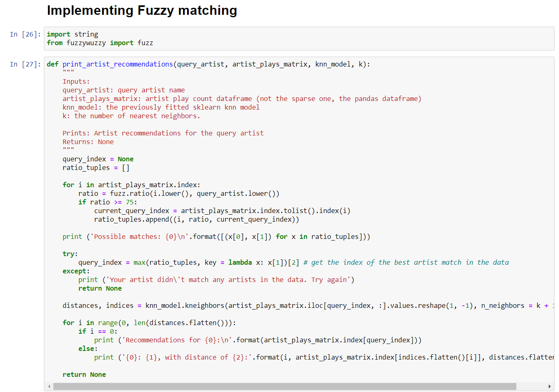Click the knn_model.kneighbors call
The width and height of the screenshot is (559, 392).
[184, 306]
